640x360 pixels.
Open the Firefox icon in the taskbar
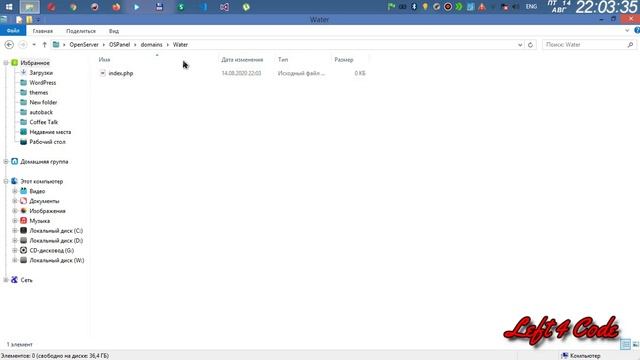point(116,7)
